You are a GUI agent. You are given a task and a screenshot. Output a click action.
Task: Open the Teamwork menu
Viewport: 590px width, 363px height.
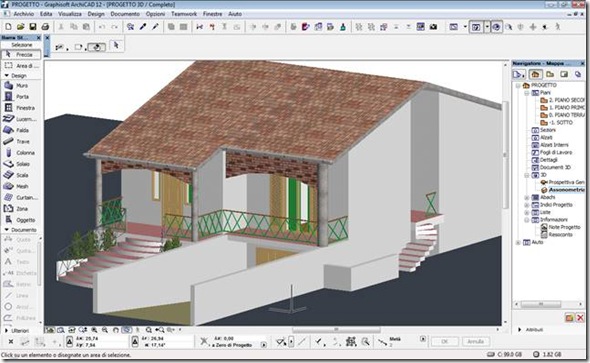coord(184,14)
